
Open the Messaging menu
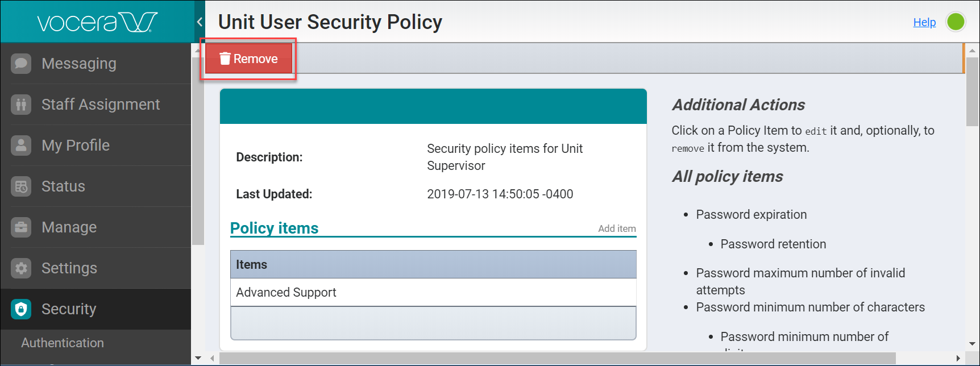point(95,64)
